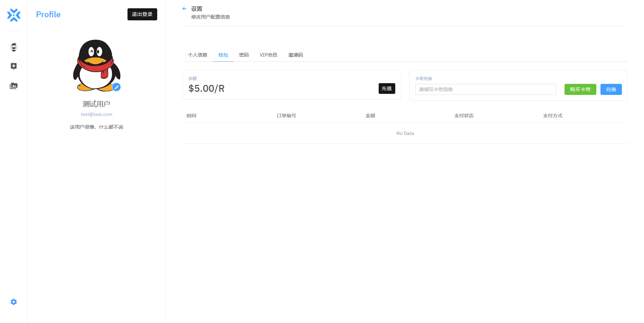Click the 支付状态 column header
This screenshot has height=323, width=644.
click(x=464, y=116)
